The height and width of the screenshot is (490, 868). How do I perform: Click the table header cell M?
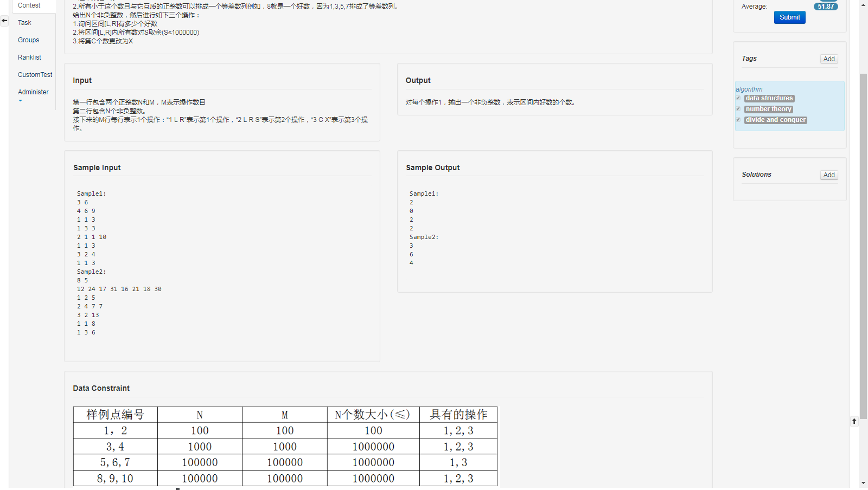tap(285, 415)
